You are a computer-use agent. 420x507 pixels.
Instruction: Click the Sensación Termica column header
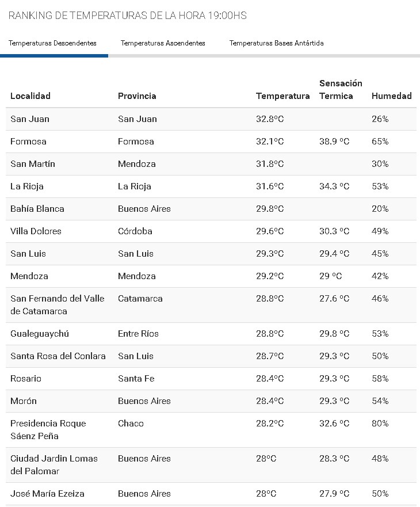click(341, 90)
